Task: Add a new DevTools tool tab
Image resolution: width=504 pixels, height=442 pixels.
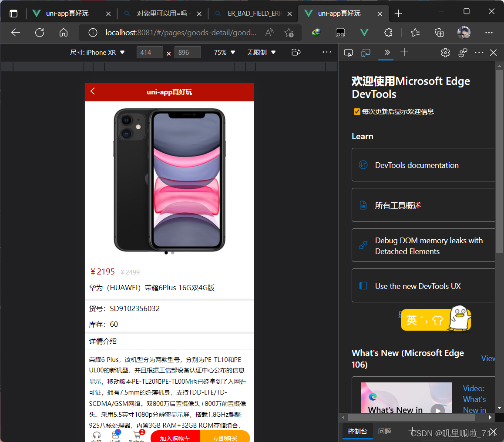Action: point(404,52)
